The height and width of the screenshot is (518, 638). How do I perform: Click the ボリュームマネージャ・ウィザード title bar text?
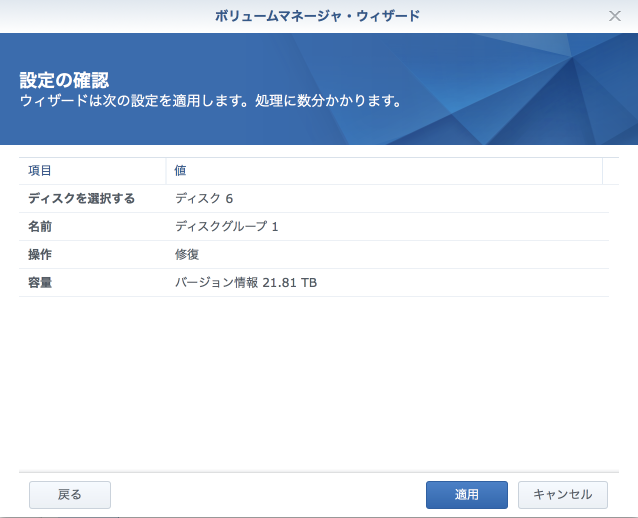click(318, 16)
